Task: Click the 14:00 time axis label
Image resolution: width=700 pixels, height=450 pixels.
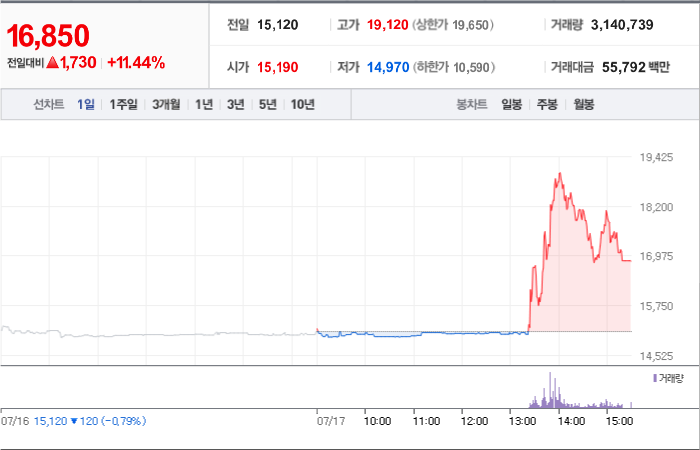Action: coord(572,421)
